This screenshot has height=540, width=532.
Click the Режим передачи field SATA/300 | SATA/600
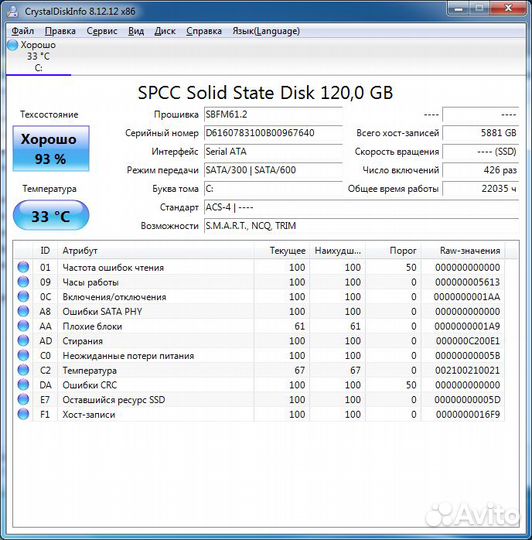tap(273, 170)
